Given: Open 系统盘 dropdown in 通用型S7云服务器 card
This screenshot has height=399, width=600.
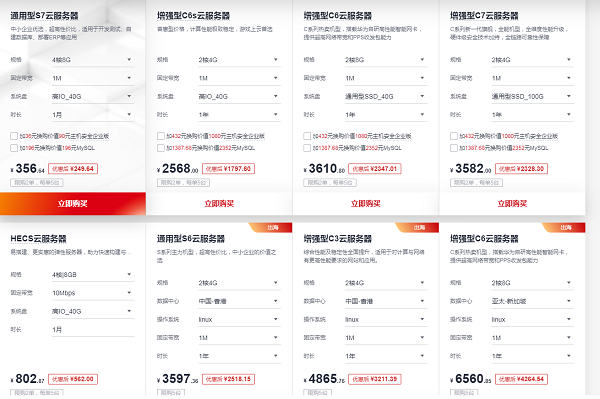Looking at the screenshot, I should (93, 97).
